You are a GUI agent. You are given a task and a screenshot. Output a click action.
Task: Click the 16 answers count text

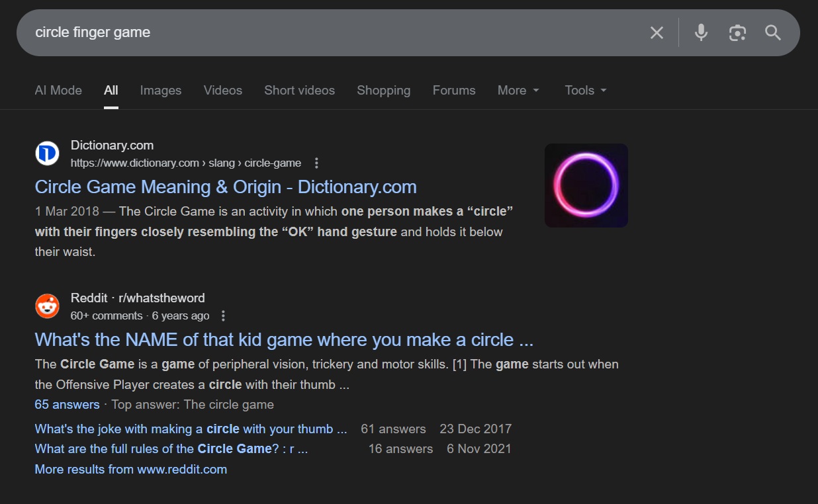400,449
